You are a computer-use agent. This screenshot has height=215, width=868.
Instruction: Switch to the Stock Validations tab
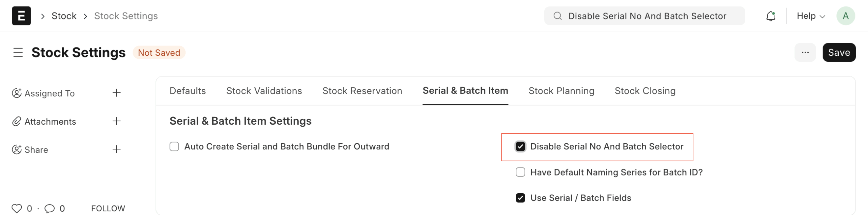point(264,91)
